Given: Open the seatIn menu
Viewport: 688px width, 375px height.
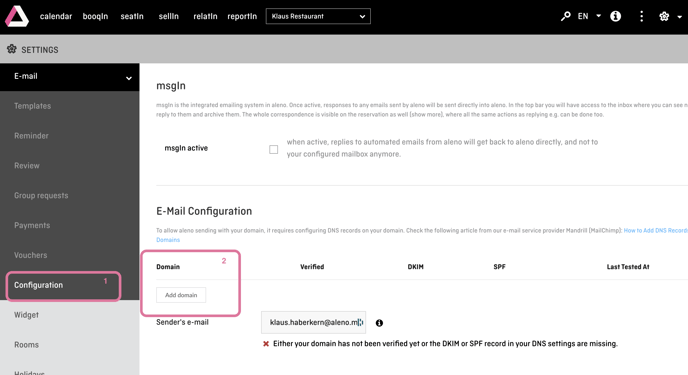Looking at the screenshot, I should [x=132, y=16].
